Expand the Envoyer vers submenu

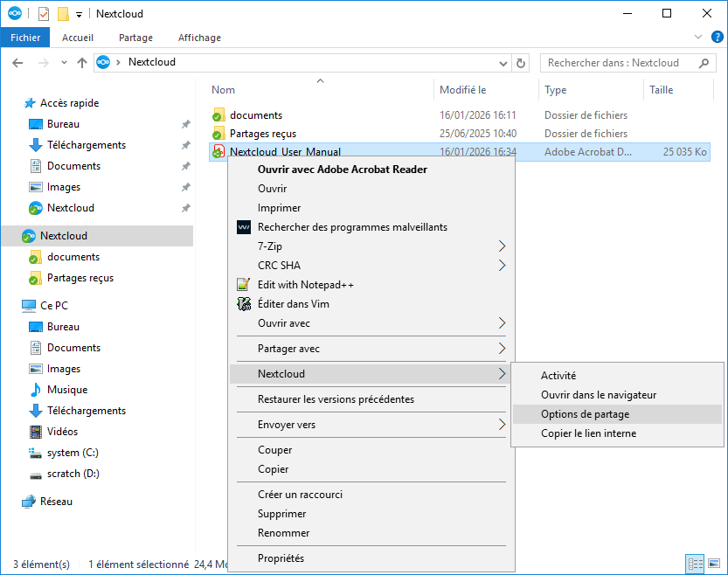[x=502, y=425]
